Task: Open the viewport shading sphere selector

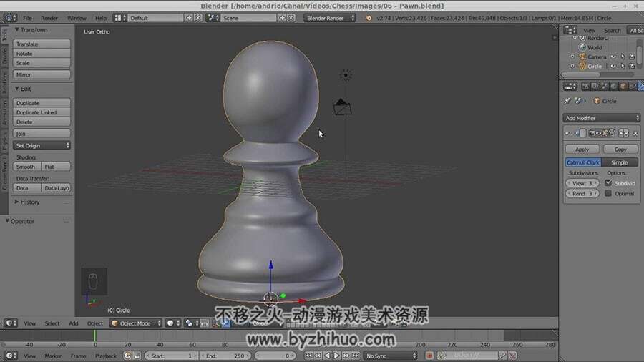Action: 173,323
